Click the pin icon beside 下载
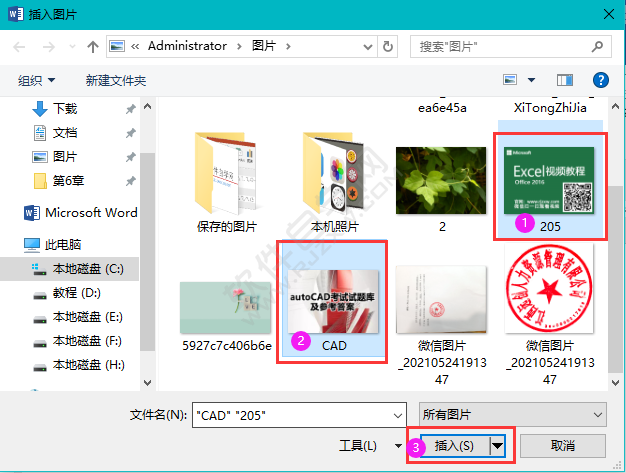This screenshot has height=473, width=626. tap(131, 109)
